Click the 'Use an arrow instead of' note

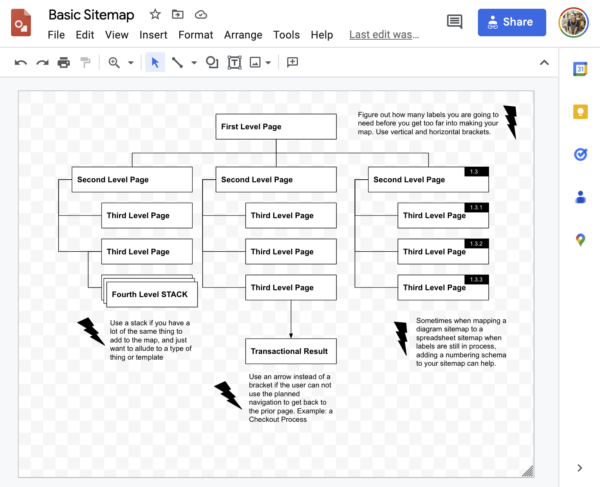[x=290, y=398]
